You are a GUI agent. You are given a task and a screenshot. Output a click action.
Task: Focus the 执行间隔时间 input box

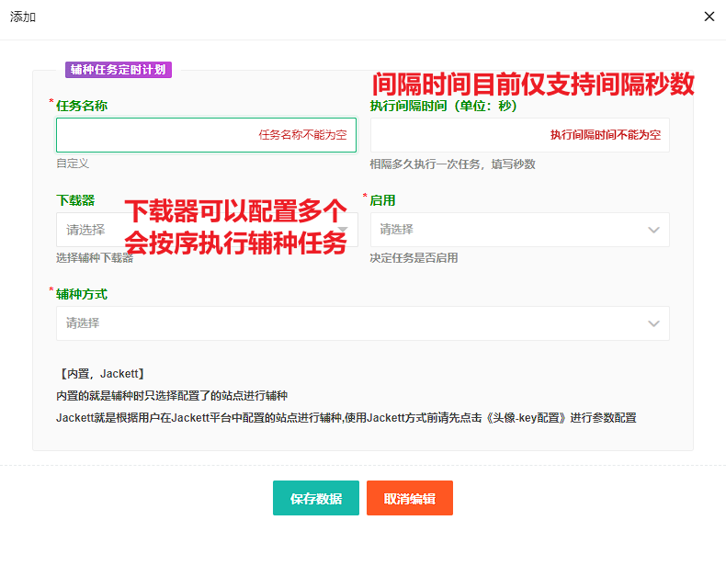[459, 135]
